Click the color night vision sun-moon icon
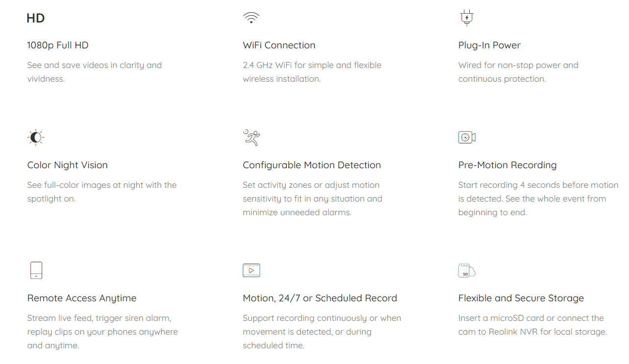 click(x=36, y=137)
